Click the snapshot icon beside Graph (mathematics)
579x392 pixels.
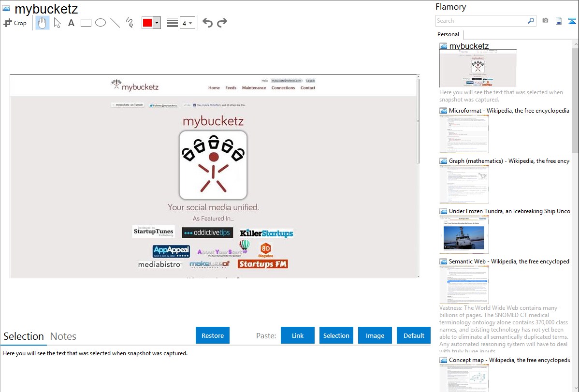(x=444, y=161)
